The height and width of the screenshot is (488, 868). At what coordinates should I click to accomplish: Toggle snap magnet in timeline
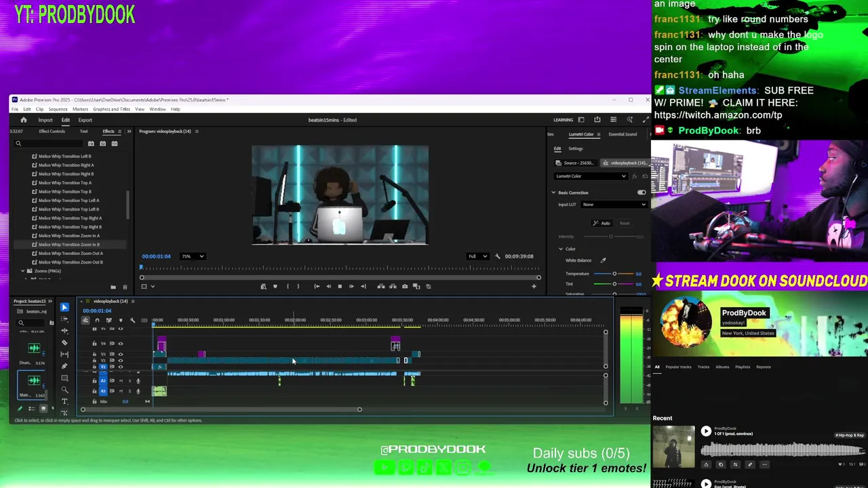coord(97,320)
